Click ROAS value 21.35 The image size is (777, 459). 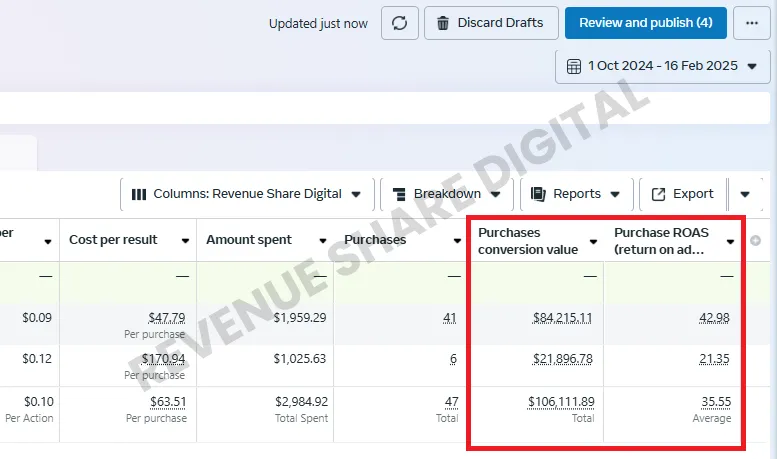714,358
